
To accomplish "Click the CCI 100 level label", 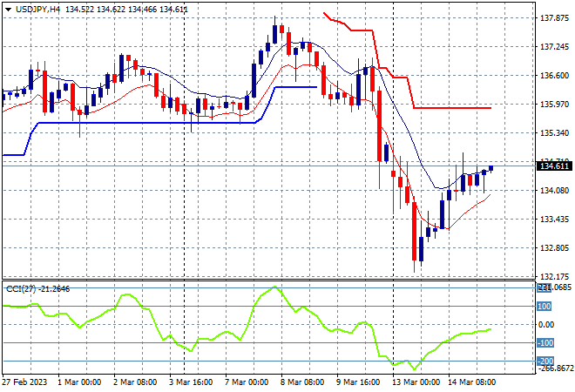I will click(545, 306).
